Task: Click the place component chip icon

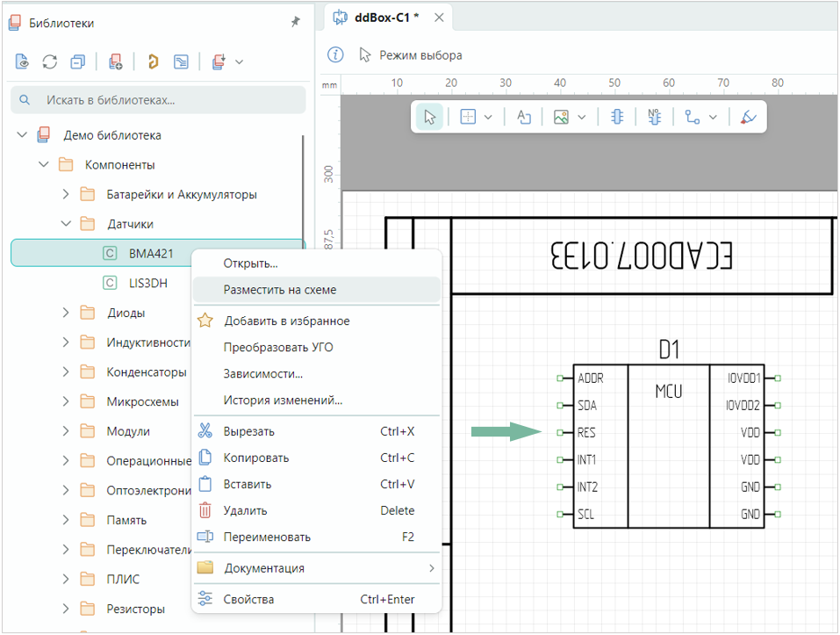Action: tap(617, 117)
